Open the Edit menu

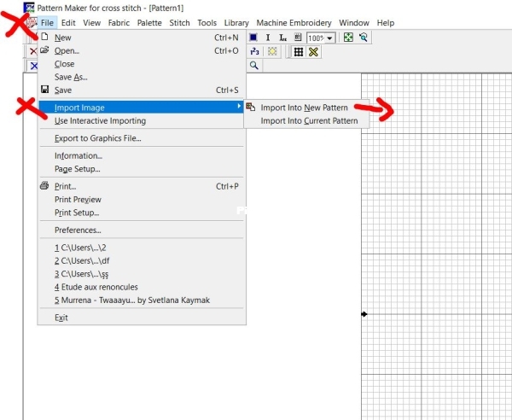click(x=68, y=23)
